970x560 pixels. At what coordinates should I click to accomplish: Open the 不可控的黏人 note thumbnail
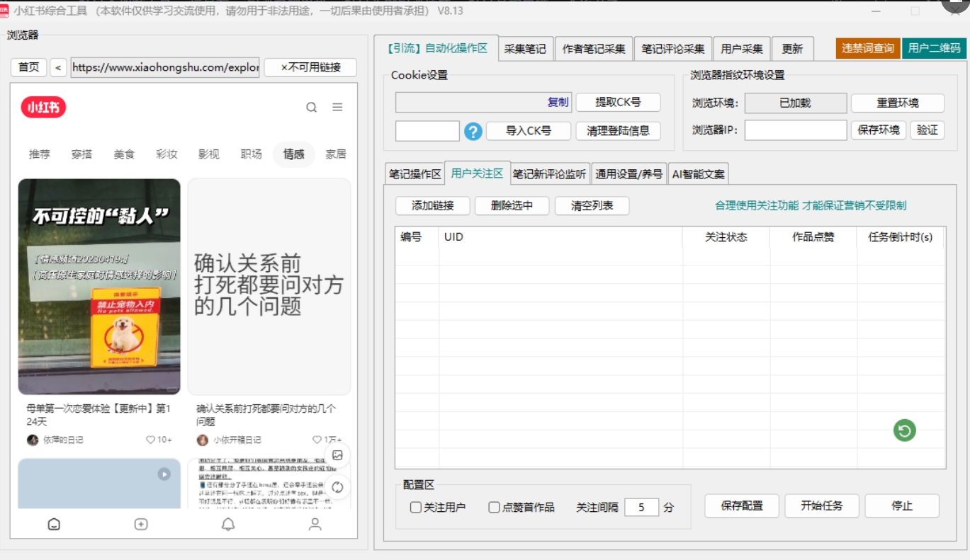99,286
